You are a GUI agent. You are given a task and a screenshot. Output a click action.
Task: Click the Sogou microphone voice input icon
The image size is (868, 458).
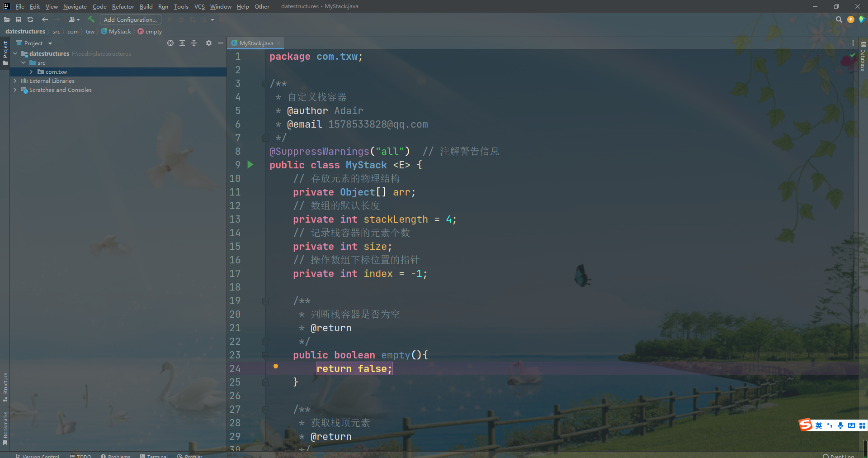pyautogui.click(x=840, y=425)
